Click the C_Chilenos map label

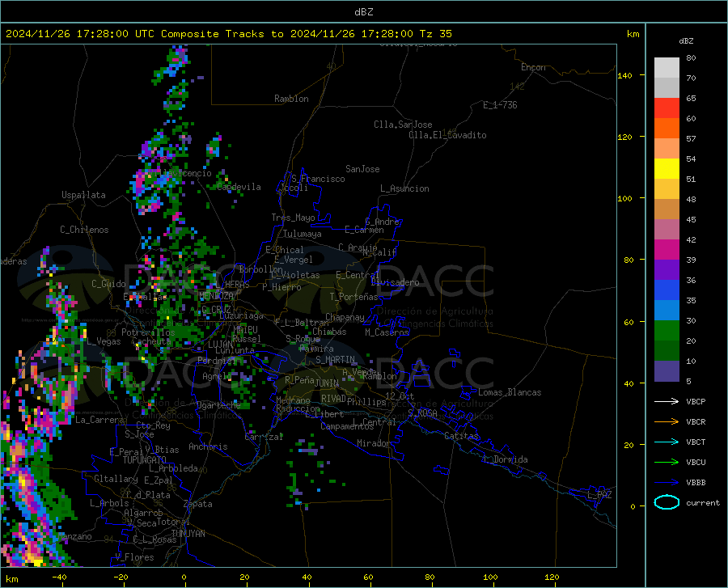[x=84, y=230]
